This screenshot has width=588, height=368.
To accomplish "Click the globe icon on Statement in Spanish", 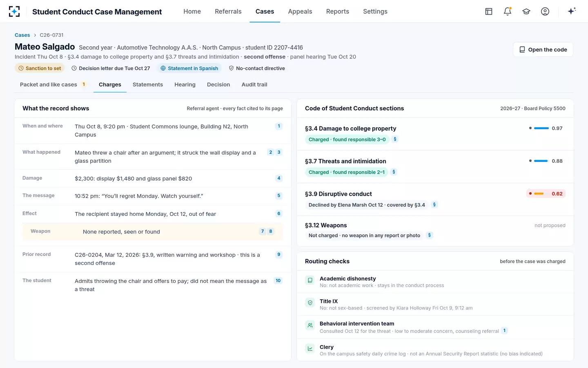I will [163, 68].
